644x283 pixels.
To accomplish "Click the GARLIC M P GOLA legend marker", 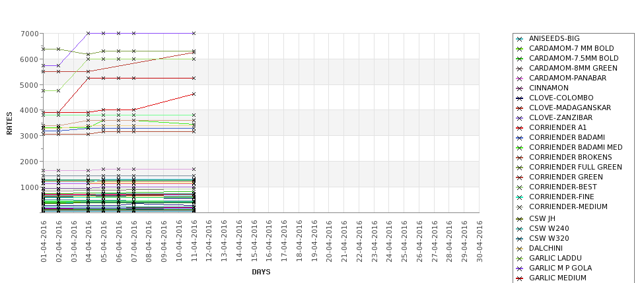I will (520, 268).
